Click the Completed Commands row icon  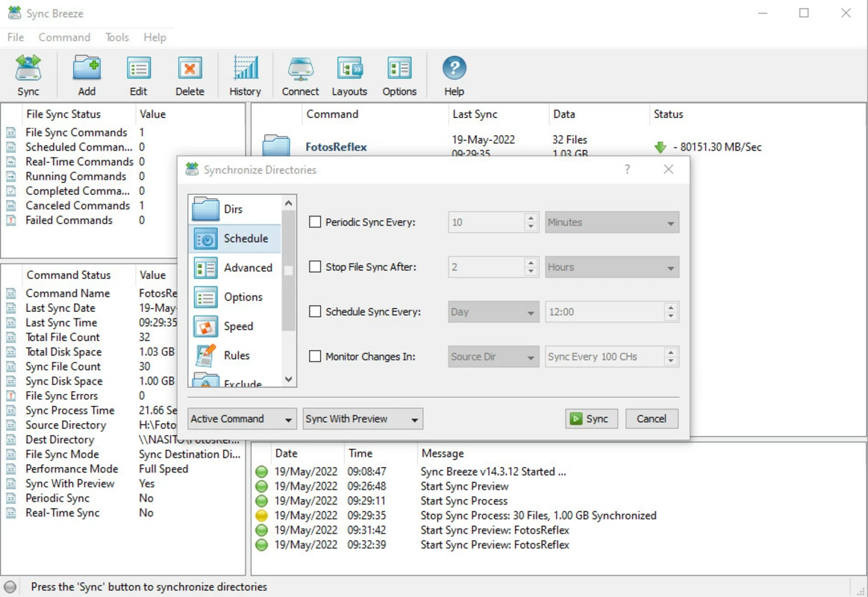click(x=11, y=191)
